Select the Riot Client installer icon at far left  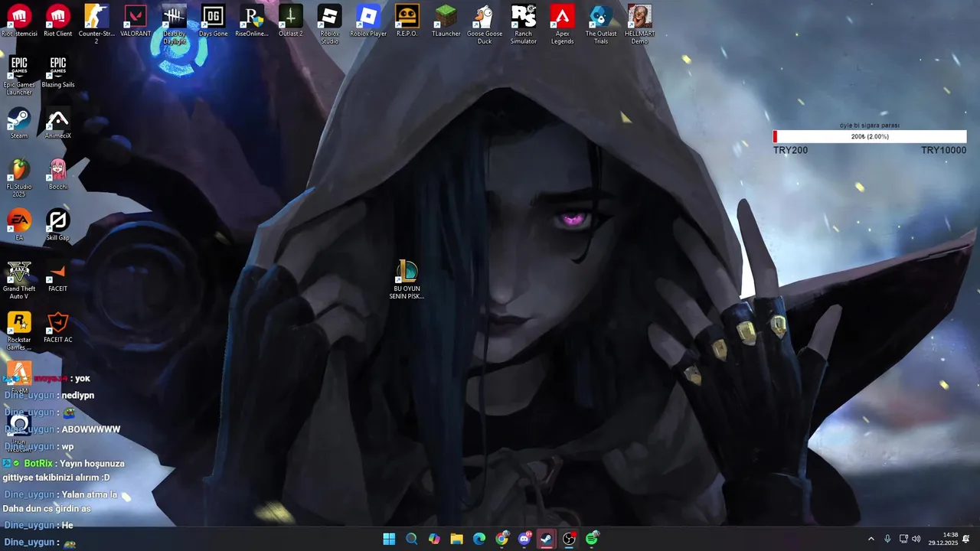click(x=19, y=21)
